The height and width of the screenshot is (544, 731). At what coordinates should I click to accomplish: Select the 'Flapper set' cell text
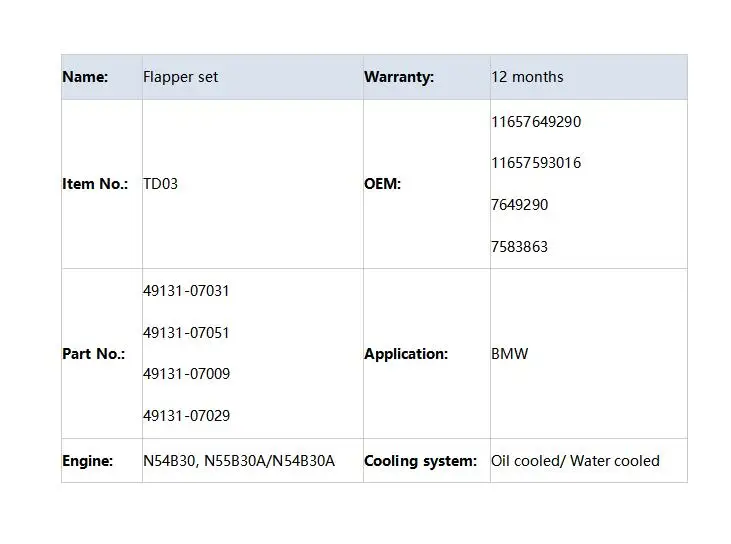180,77
